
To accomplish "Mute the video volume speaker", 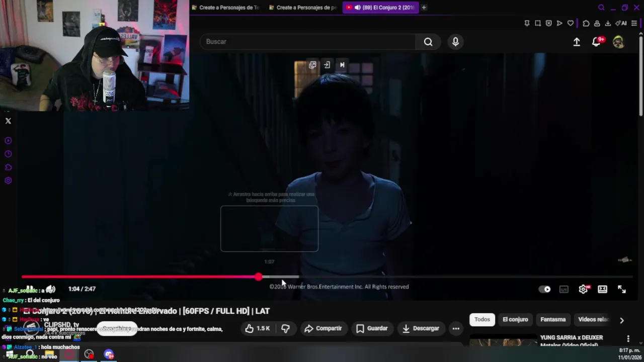I will (x=50, y=289).
